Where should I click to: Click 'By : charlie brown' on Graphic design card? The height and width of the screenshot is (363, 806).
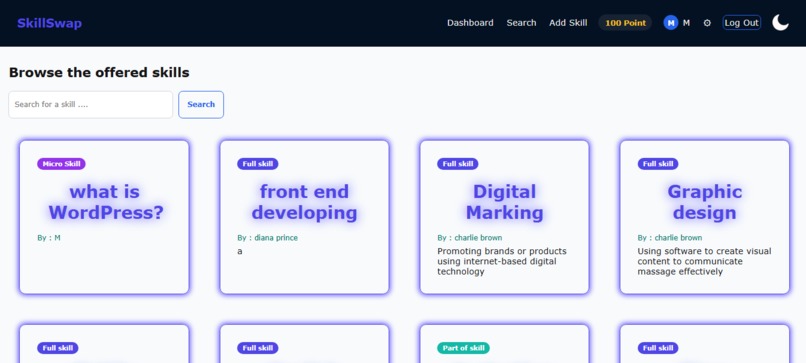pos(670,238)
